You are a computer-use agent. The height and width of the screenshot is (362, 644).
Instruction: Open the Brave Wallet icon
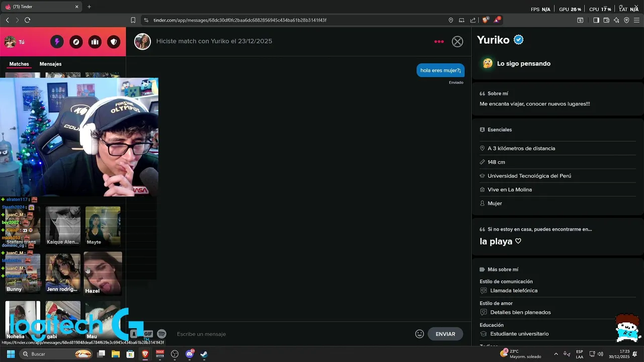click(606, 20)
